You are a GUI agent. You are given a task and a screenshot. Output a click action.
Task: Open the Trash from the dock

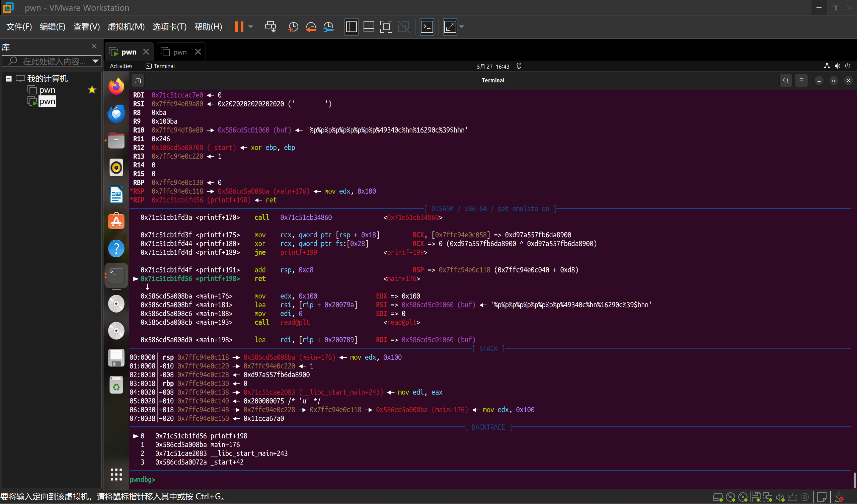[116, 385]
